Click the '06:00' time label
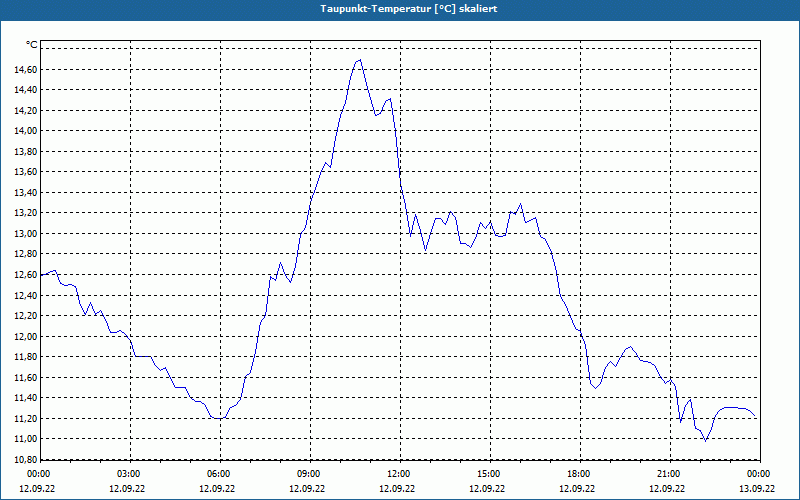The height and width of the screenshot is (500, 800). pos(219,474)
